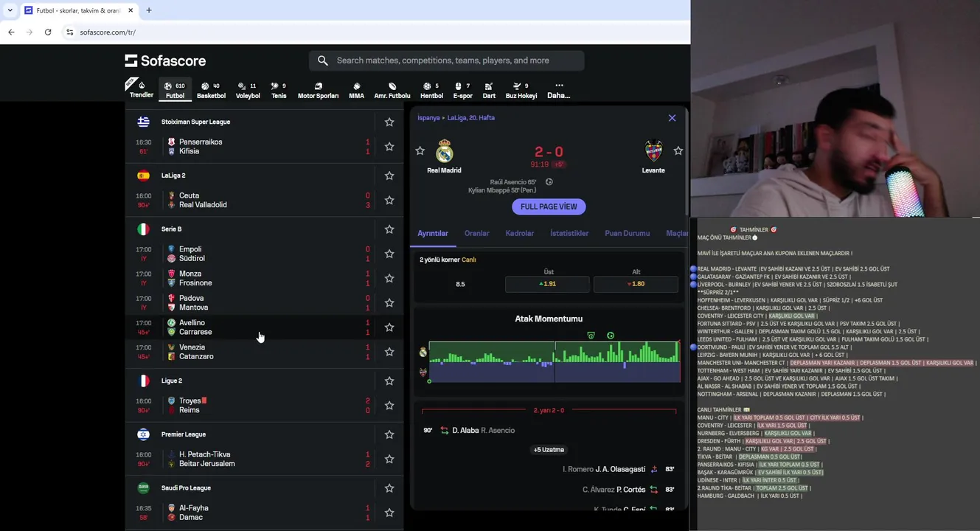Click the J. A. Olasagasti substitution row
The image size is (980, 531).
[549, 469]
